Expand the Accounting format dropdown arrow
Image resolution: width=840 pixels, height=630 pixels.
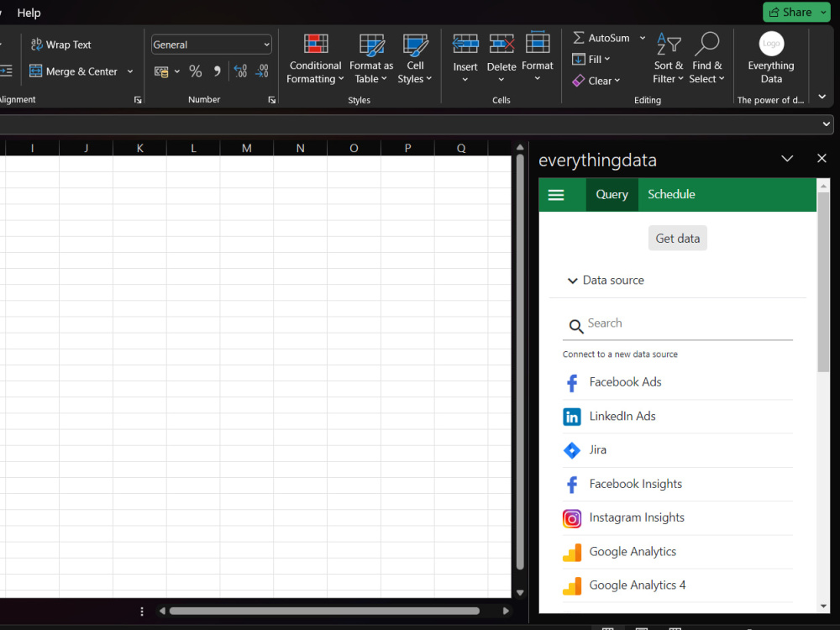[x=176, y=71]
